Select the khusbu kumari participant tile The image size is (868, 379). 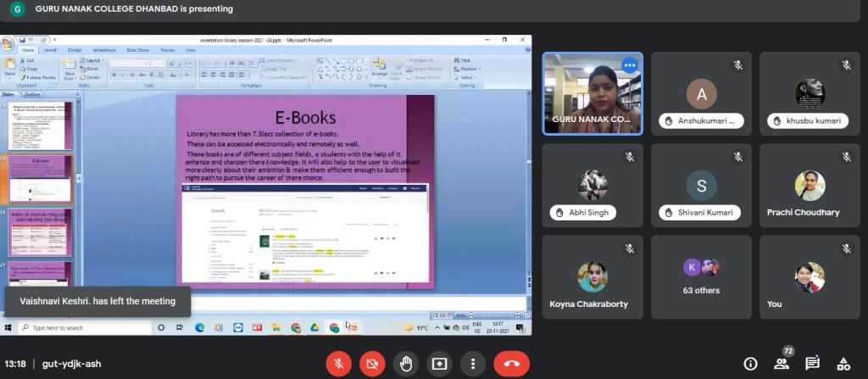click(x=810, y=93)
